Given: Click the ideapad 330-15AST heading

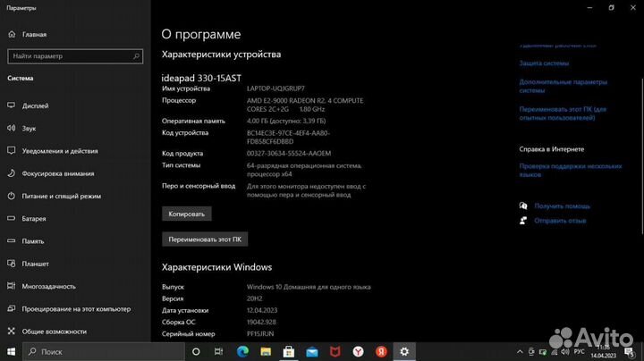Looking at the screenshot, I should point(201,78).
